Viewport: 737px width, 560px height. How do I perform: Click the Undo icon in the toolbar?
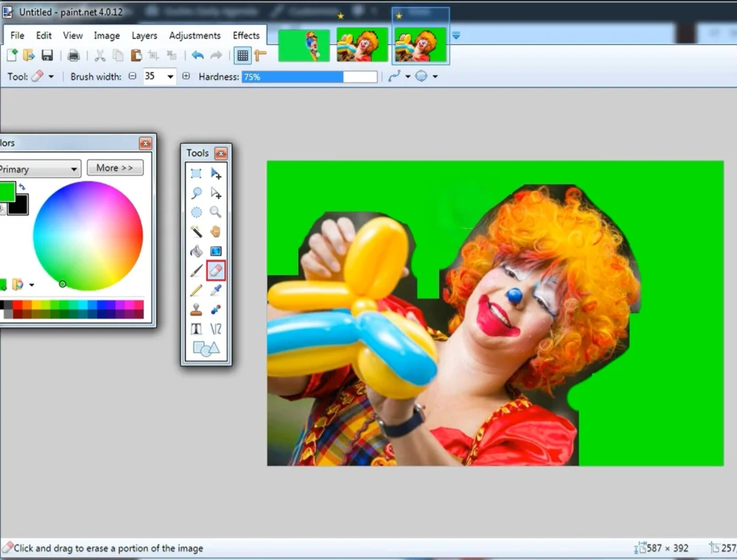pyautogui.click(x=197, y=55)
